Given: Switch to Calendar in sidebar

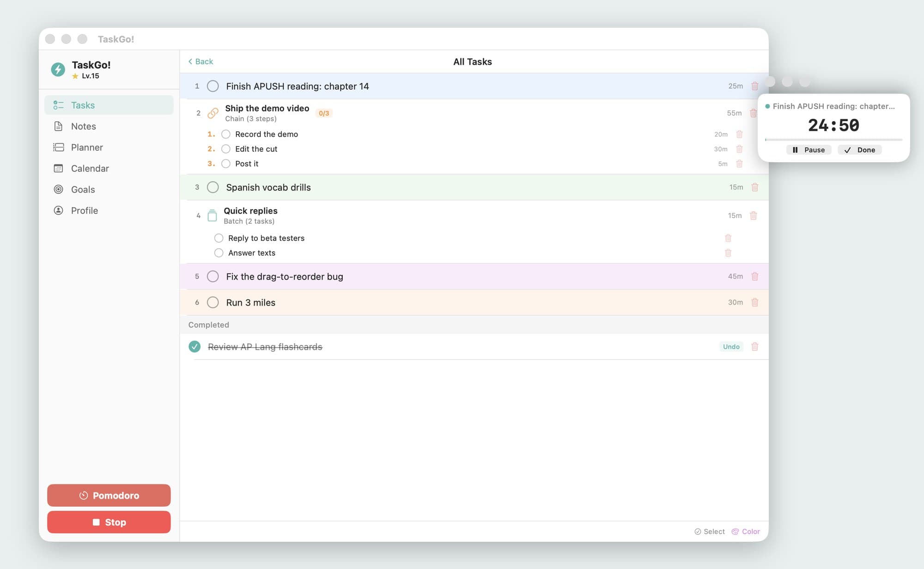Looking at the screenshot, I should (x=109, y=168).
